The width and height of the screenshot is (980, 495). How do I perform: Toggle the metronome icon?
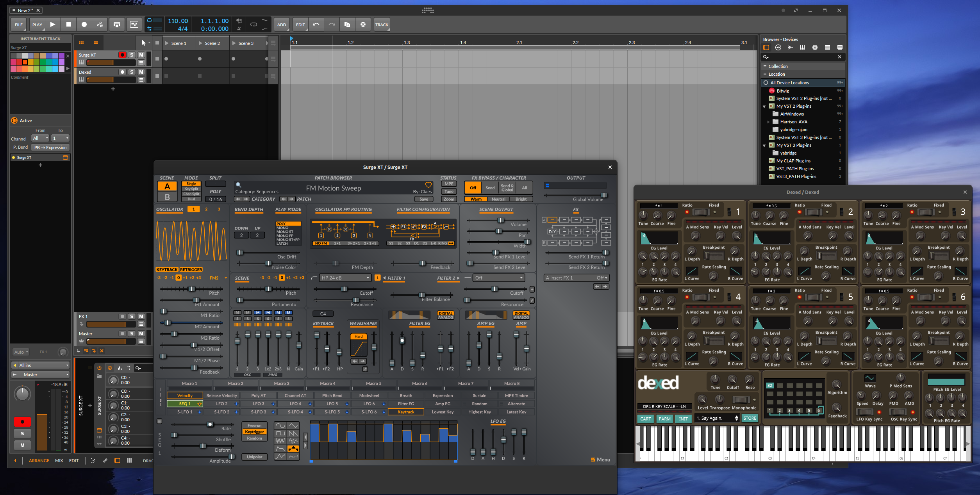[x=239, y=28]
